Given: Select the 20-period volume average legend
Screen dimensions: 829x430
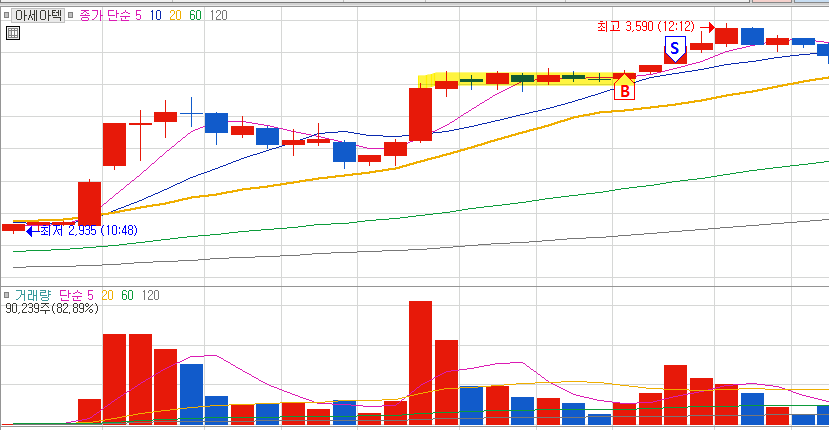Looking at the screenshot, I should tap(107, 295).
